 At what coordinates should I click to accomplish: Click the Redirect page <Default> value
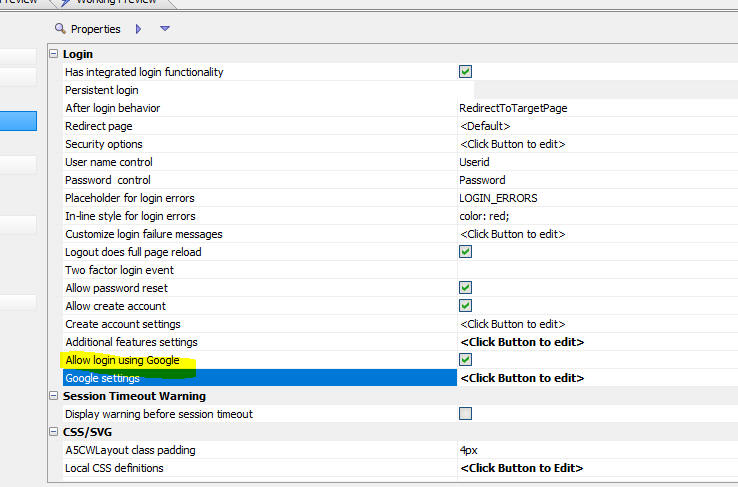[485, 126]
